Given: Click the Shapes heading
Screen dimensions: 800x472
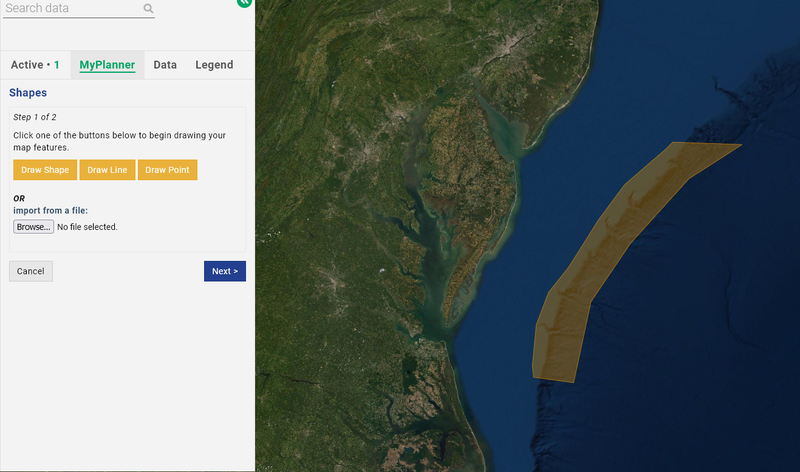Looking at the screenshot, I should [28, 93].
